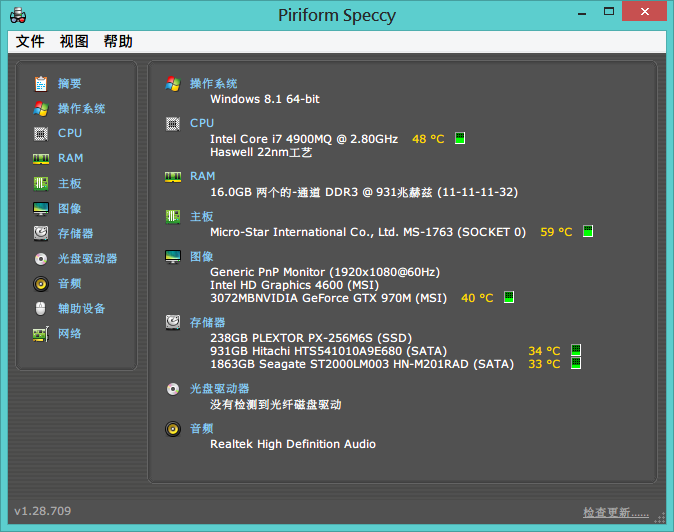Image resolution: width=674 pixels, height=532 pixels.
Task: Go to 辅助设备 section in sidebar
Action: (x=82, y=308)
